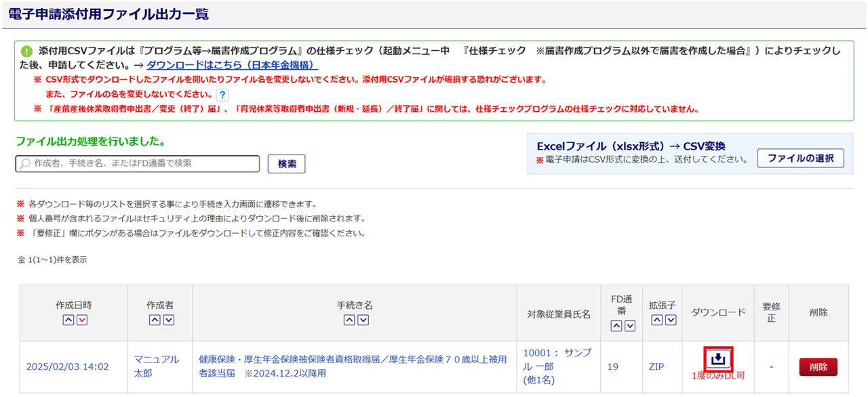The image size is (868, 397).
Task: Open the blue question mark help icon
Action: pos(222,95)
